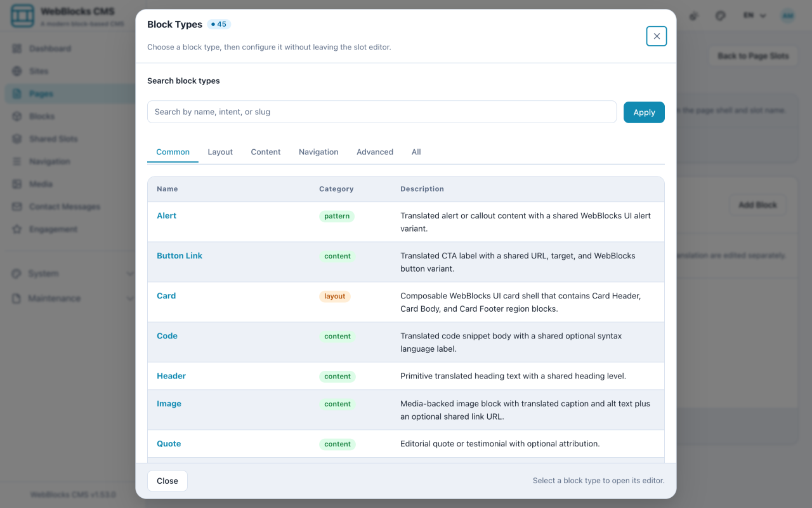Click the Navigation icon in sidebar
812x508 pixels.
(17, 161)
